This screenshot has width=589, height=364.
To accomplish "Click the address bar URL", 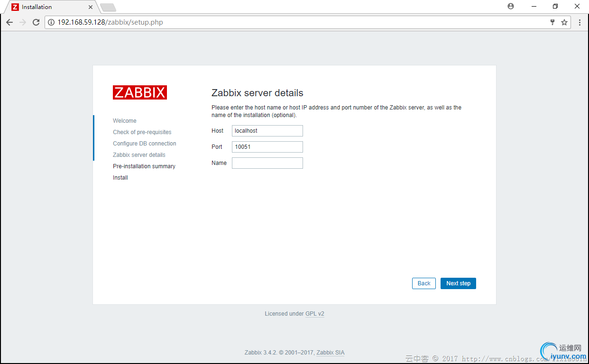I will pos(110,22).
